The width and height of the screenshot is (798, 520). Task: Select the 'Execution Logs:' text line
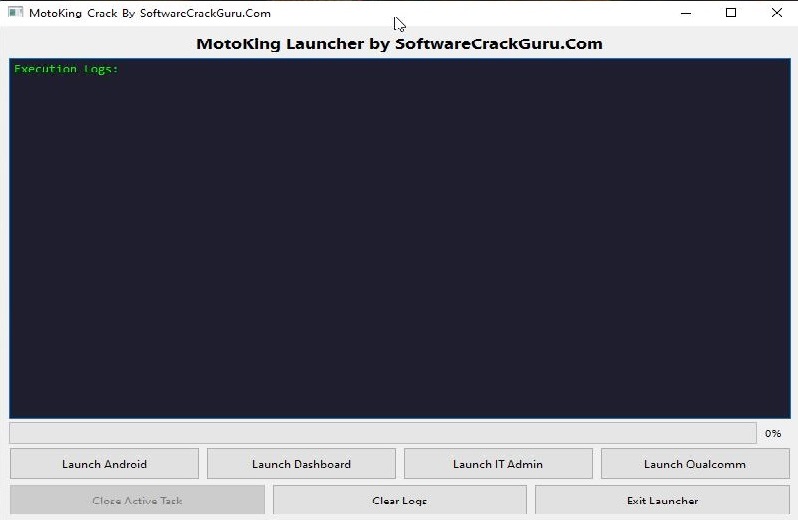pyautogui.click(x=66, y=69)
